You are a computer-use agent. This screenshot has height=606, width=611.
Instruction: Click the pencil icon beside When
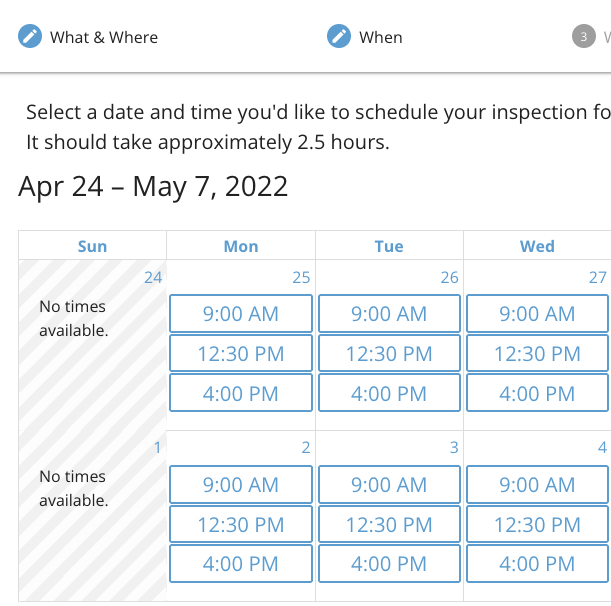(339, 37)
